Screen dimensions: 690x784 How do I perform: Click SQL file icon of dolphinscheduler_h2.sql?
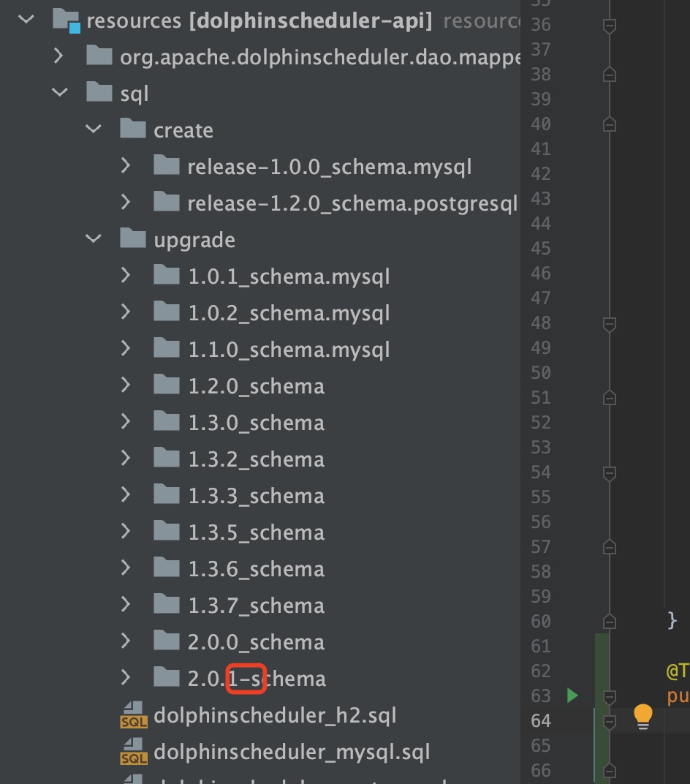click(x=134, y=715)
